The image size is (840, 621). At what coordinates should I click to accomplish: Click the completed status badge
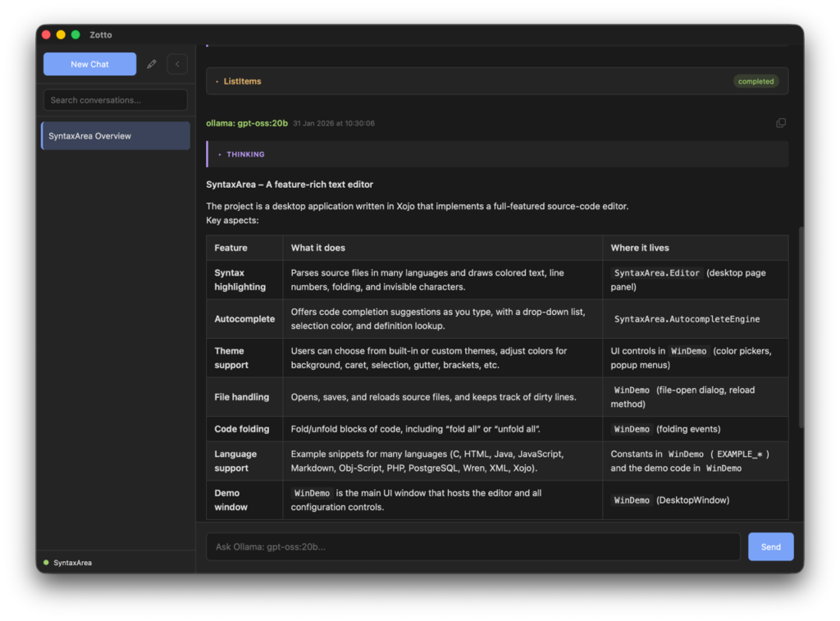[x=756, y=81]
